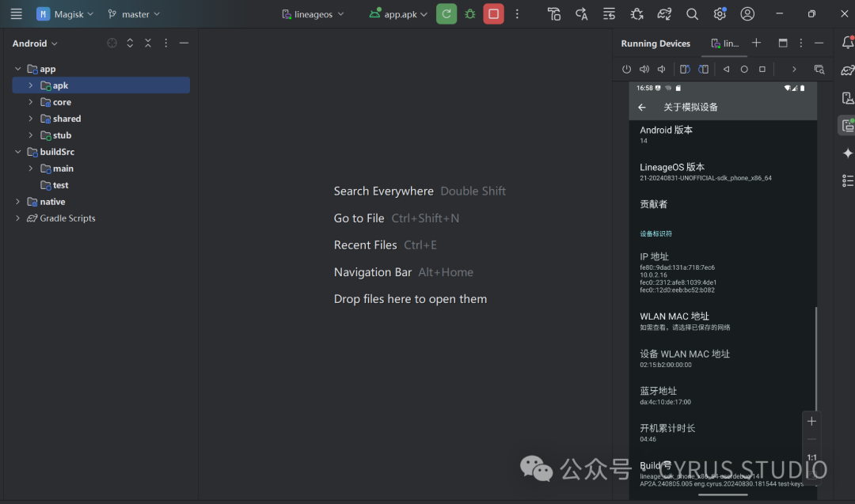Screen dimensions: 855x504
Task: Click the Select Opened File target icon
Action: click(x=112, y=43)
